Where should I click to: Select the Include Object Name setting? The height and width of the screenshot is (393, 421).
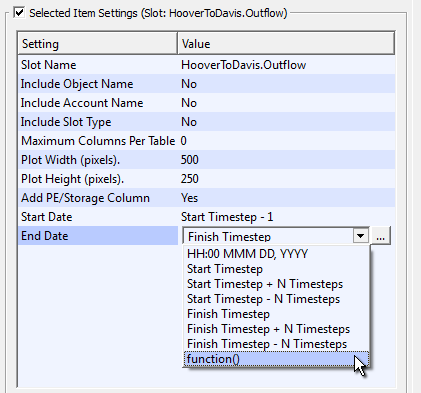coord(98,84)
